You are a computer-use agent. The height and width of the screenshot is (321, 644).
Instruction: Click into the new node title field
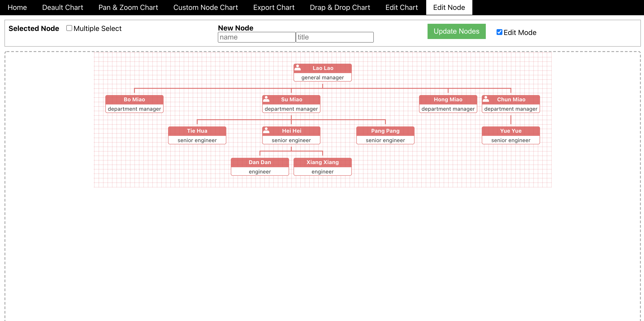(335, 37)
